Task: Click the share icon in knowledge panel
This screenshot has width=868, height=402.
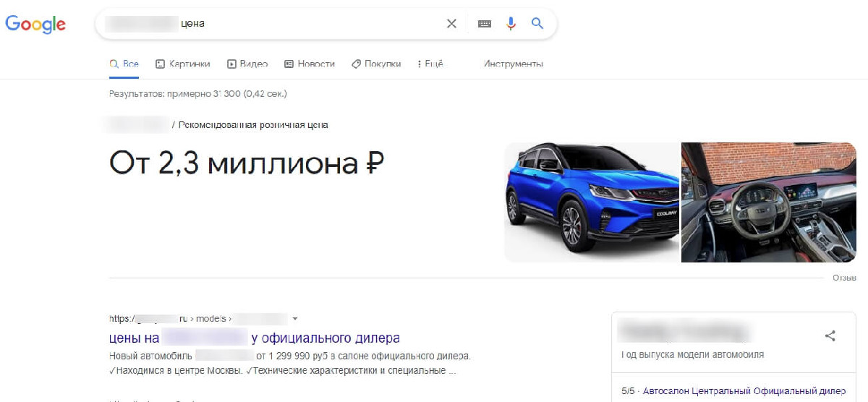Action: click(x=830, y=335)
